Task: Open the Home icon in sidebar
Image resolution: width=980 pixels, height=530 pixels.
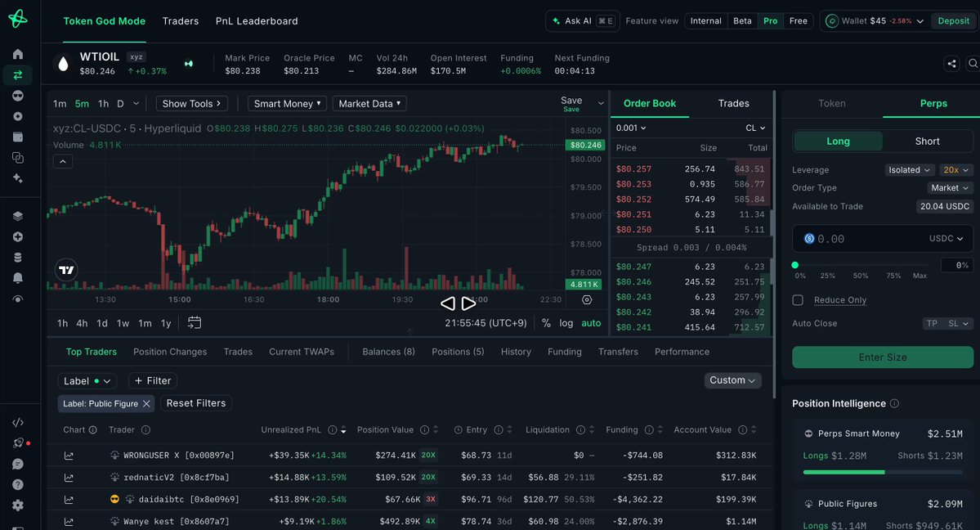Action: point(17,55)
